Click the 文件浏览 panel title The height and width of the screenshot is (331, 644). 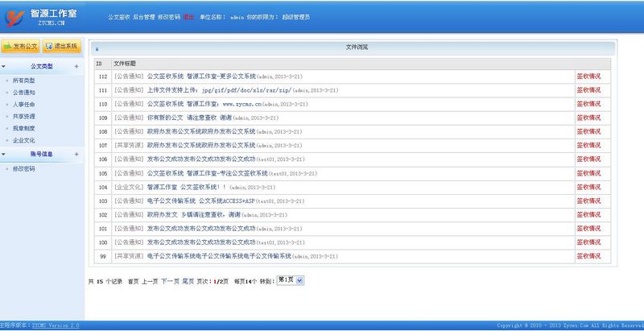[x=357, y=48]
